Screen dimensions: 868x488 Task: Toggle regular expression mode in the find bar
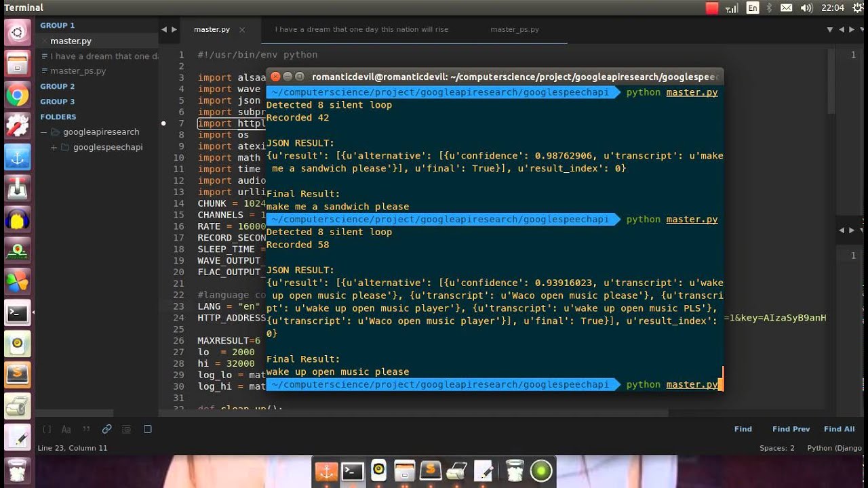tap(47, 429)
